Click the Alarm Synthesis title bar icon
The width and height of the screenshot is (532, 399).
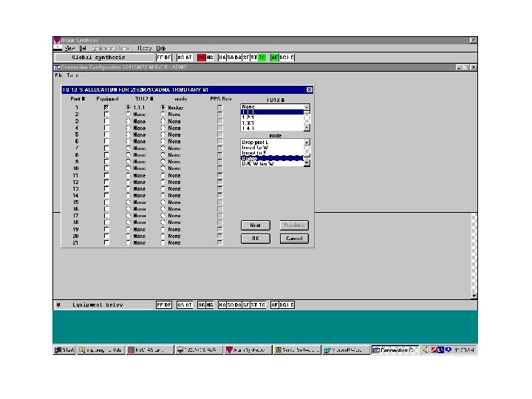pos(57,41)
